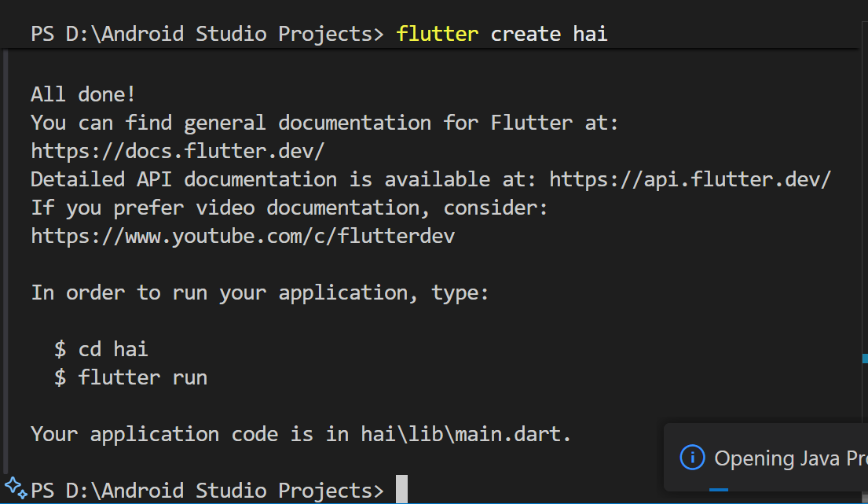Click the blue info icon in the notification
This screenshot has width=868, height=504.
coord(691,457)
